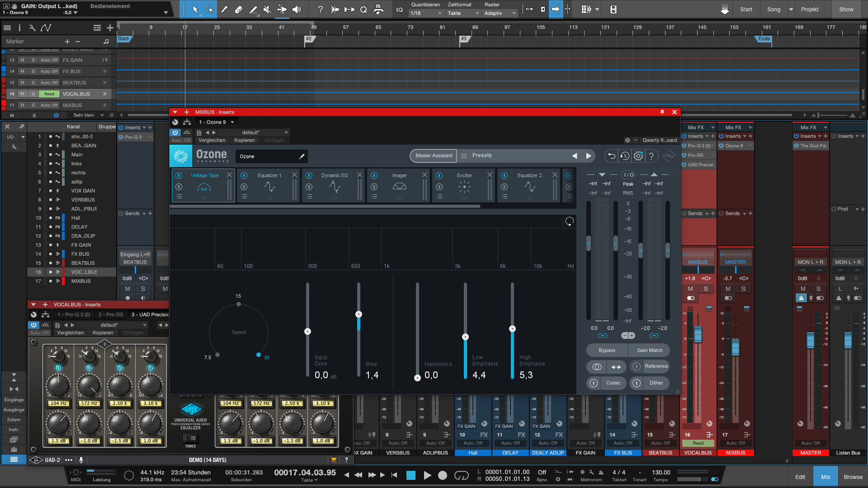The image size is (868, 488).
Task: Switch to the Edit view tab
Action: click(x=800, y=477)
